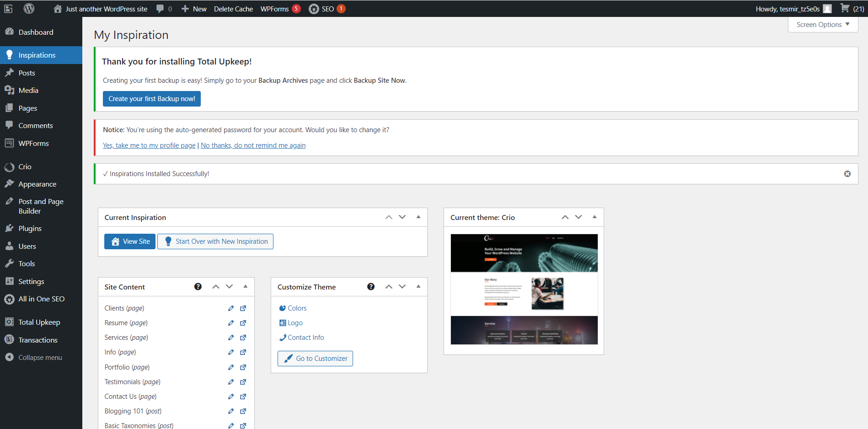868x429 pixels.
Task: Click the user avatar next to Howdy
Action: click(827, 9)
